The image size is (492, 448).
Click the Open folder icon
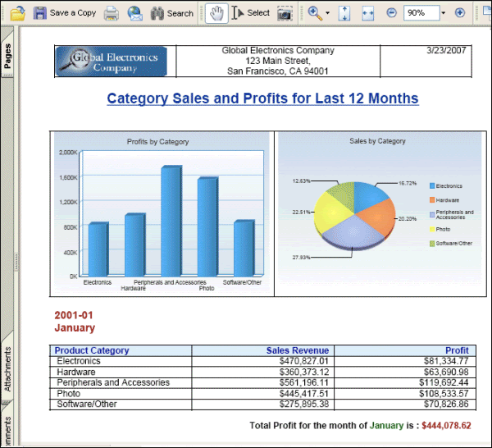(x=17, y=13)
